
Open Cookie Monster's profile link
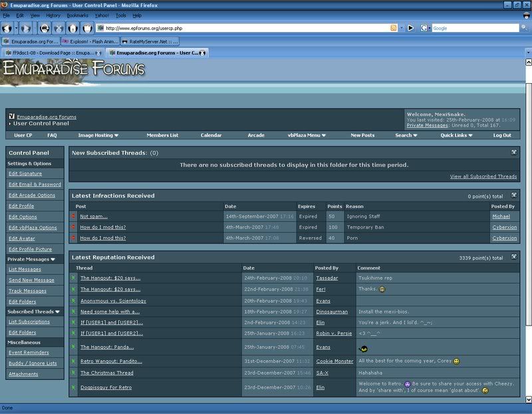(334, 361)
